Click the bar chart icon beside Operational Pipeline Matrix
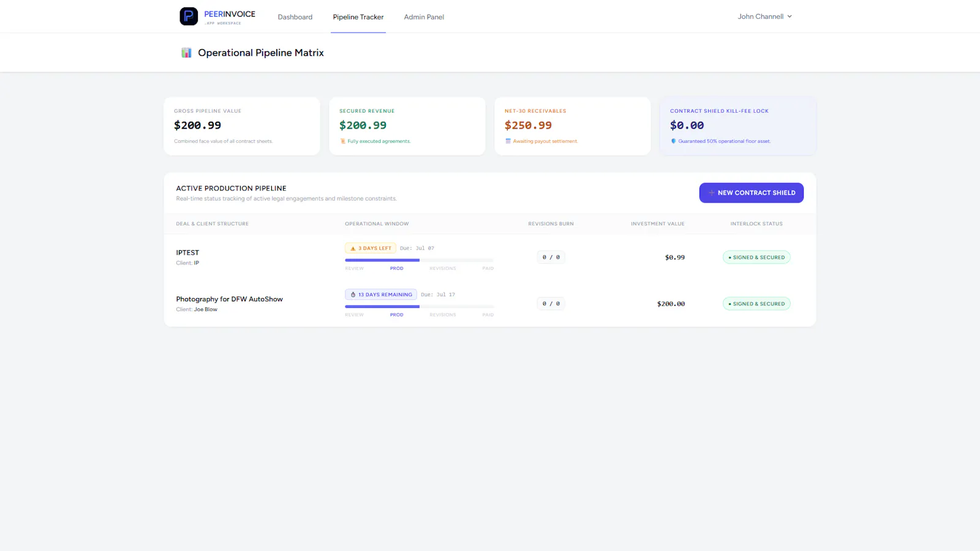Viewport: 980px width, 551px height. coord(186,53)
